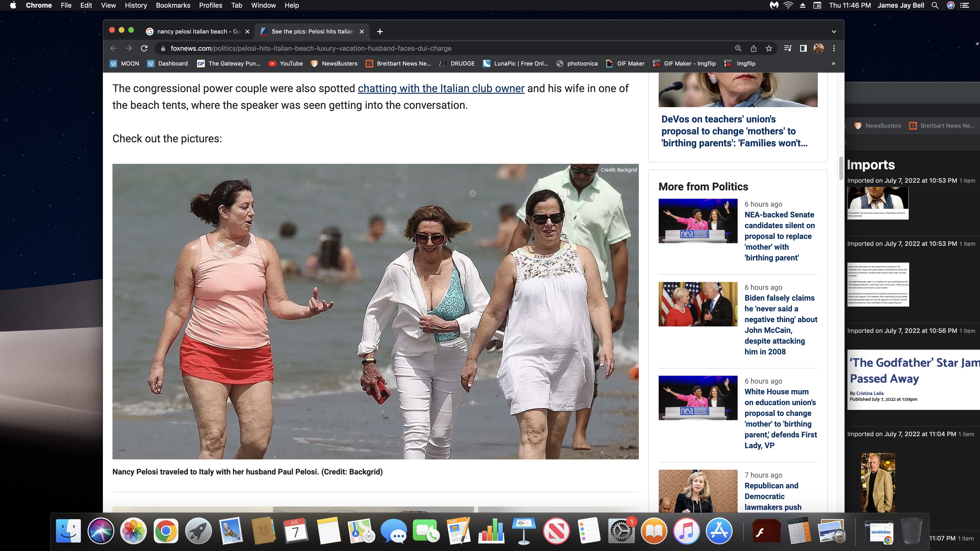Open Republican and Democratic lawmakers push article
The width and height of the screenshot is (980, 551).
coord(773,496)
